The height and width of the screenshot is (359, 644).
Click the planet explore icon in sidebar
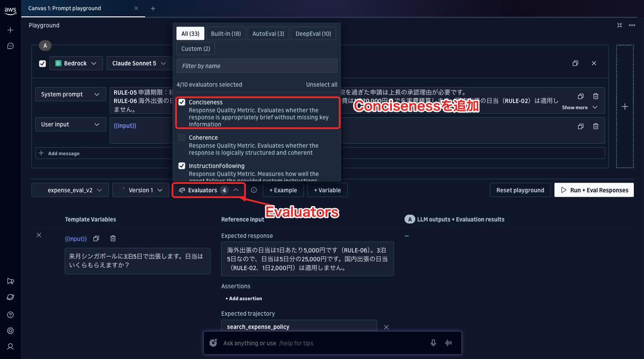coord(11,298)
